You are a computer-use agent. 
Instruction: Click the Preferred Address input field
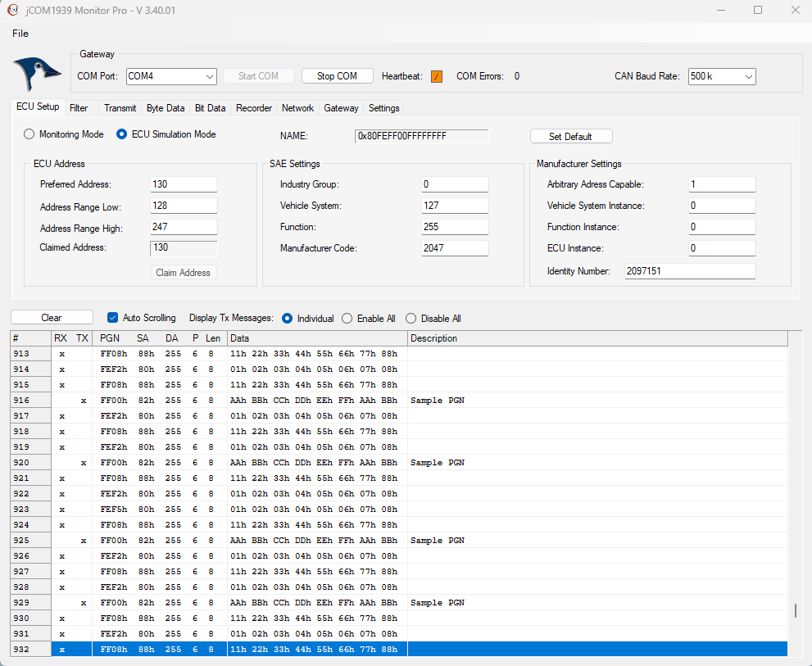tap(184, 184)
